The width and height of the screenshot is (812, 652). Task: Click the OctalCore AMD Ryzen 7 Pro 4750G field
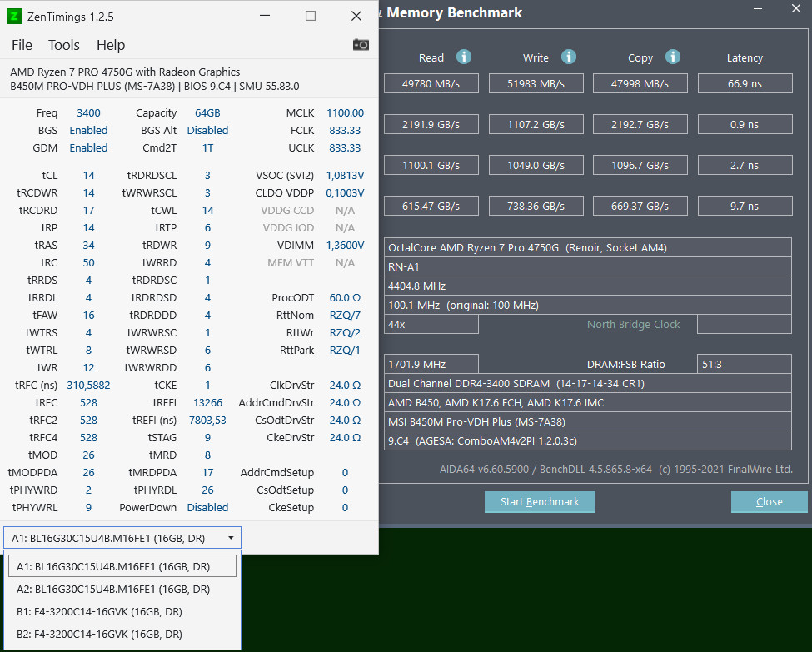(x=588, y=247)
